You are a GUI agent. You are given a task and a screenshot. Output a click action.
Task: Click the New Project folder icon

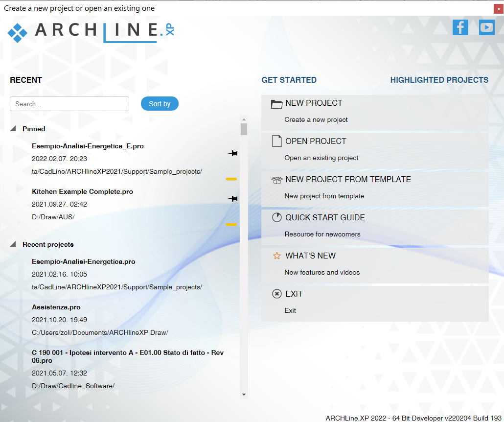click(x=277, y=104)
